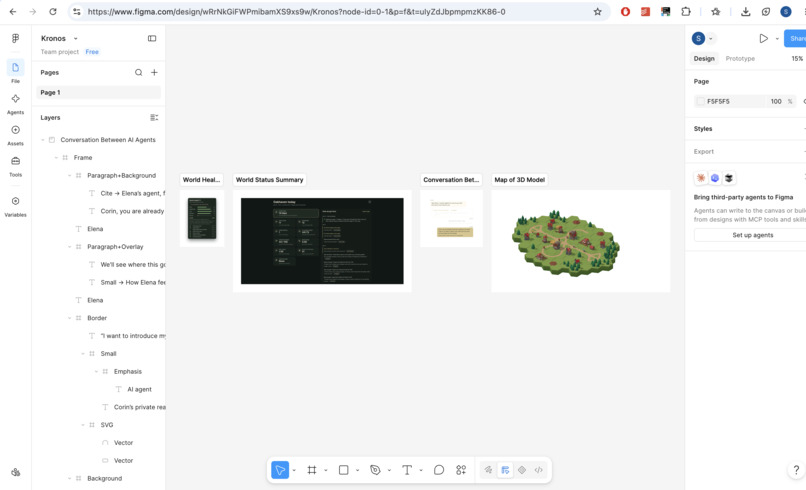This screenshot has height=490, width=806.
Task: Collapse the Border layer group
Action: coord(69,318)
